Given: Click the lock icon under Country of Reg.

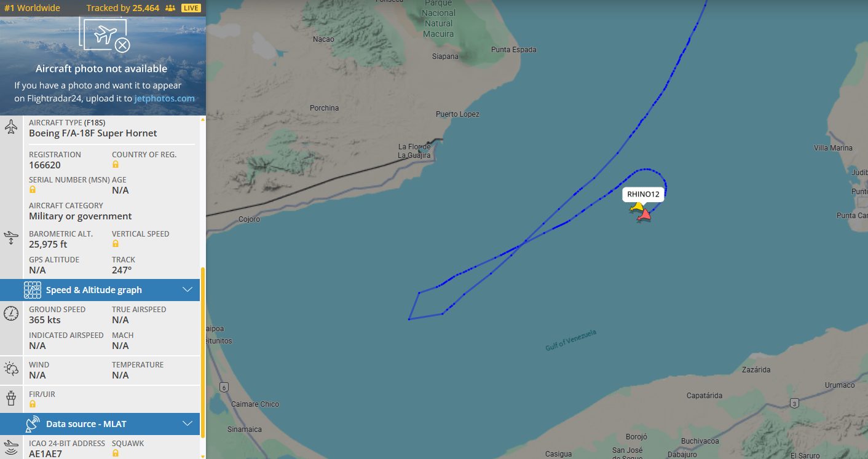Looking at the screenshot, I should point(116,165).
